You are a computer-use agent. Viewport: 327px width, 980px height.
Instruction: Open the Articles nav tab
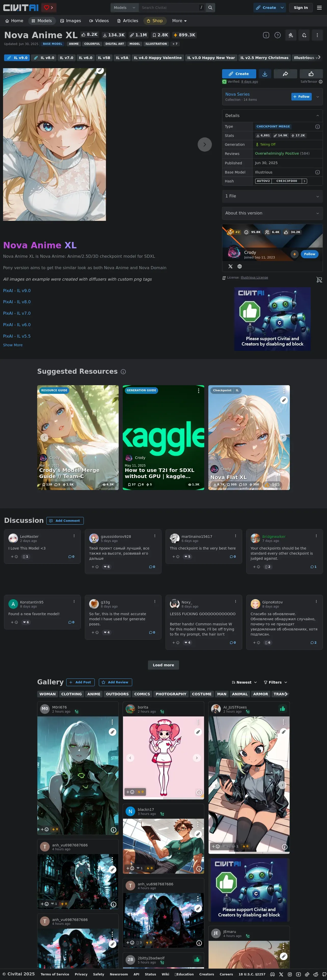[128, 21]
